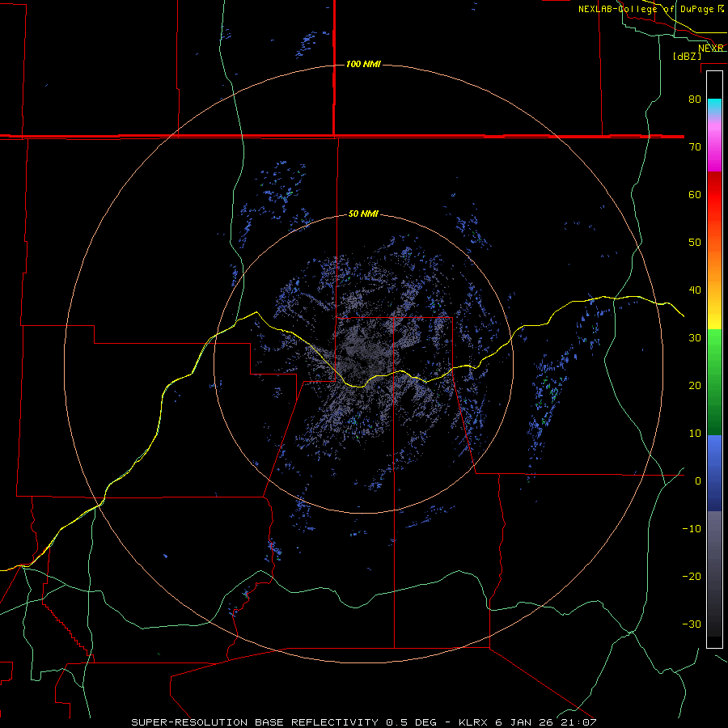Click the blue section of the reflectivity color bar
The height and width of the screenshot is (728, 728).
click(714, 473)
